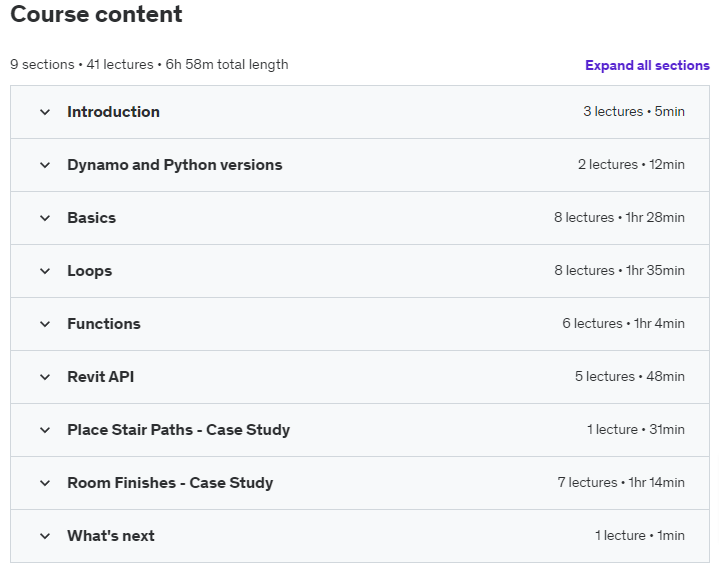
Task: Expand the Introduction section chevron
Action: tap(45, 112)
